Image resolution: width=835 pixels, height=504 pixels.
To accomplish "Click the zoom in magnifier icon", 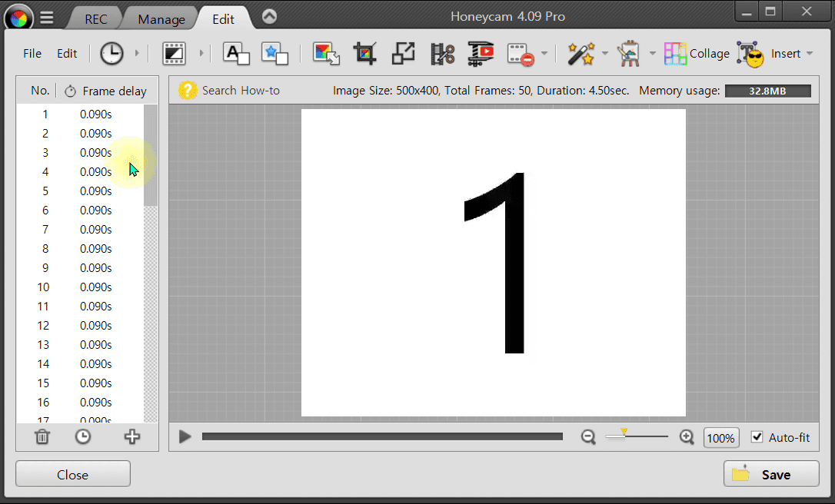I will pos(687,436).
